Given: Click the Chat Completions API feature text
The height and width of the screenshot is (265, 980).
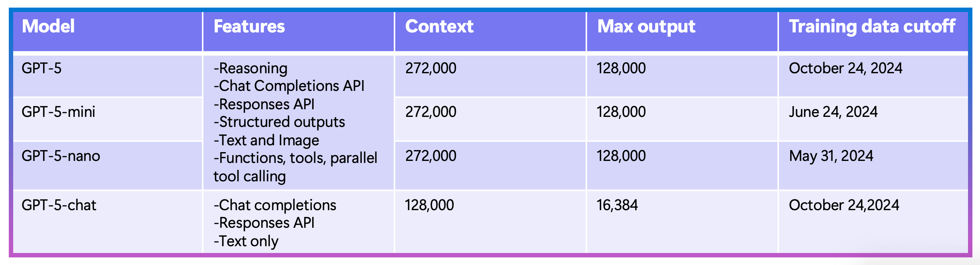Looking at the screenshot, I should point(289,86).
